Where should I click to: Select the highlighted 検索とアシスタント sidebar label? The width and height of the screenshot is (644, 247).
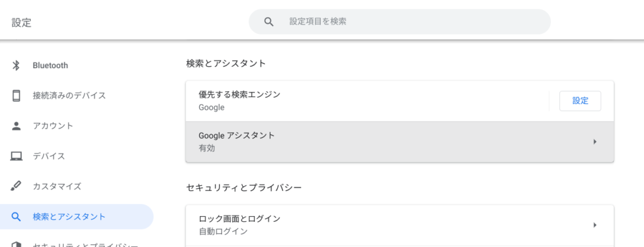(x=69, y=217)
